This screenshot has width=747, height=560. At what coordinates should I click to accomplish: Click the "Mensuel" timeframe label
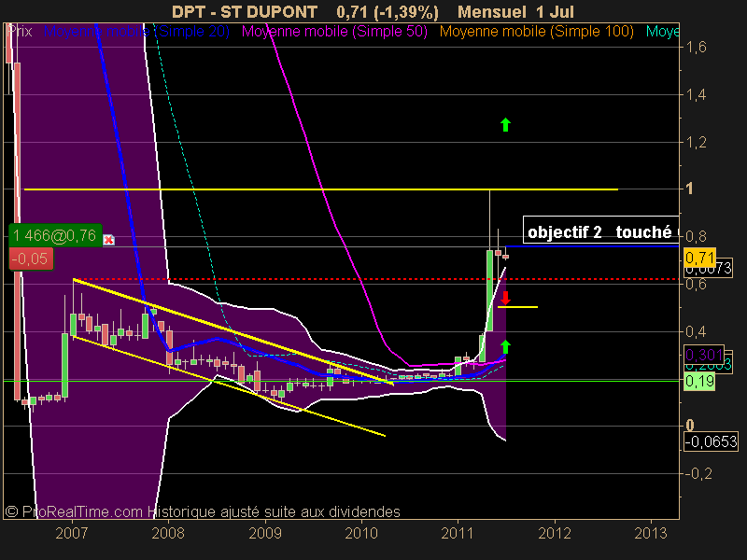(492, 11)
